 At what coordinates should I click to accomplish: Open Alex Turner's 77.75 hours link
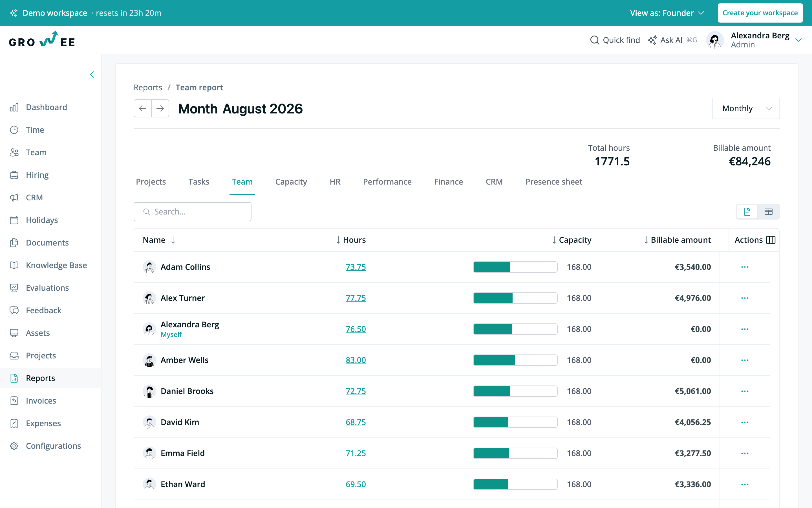356,298
